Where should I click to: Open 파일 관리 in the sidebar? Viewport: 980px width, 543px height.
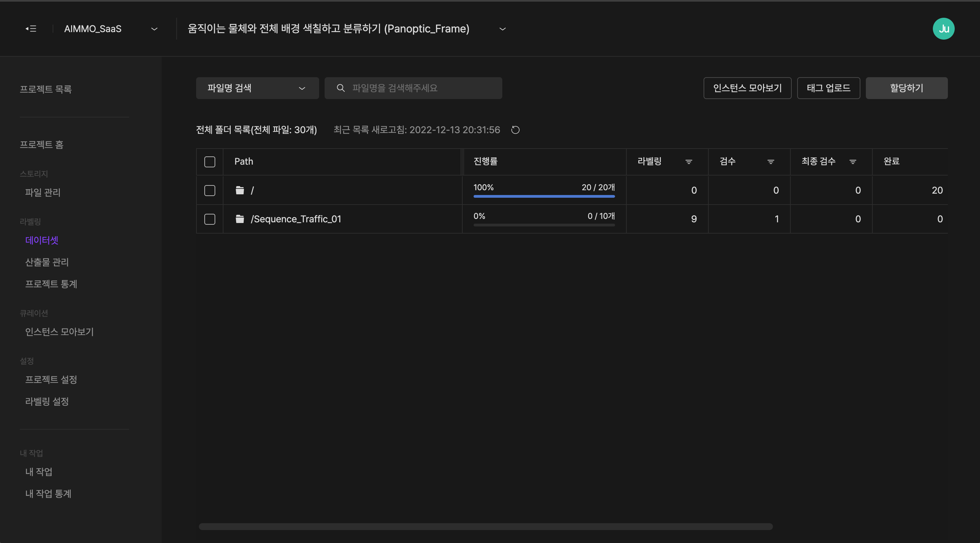43,192
